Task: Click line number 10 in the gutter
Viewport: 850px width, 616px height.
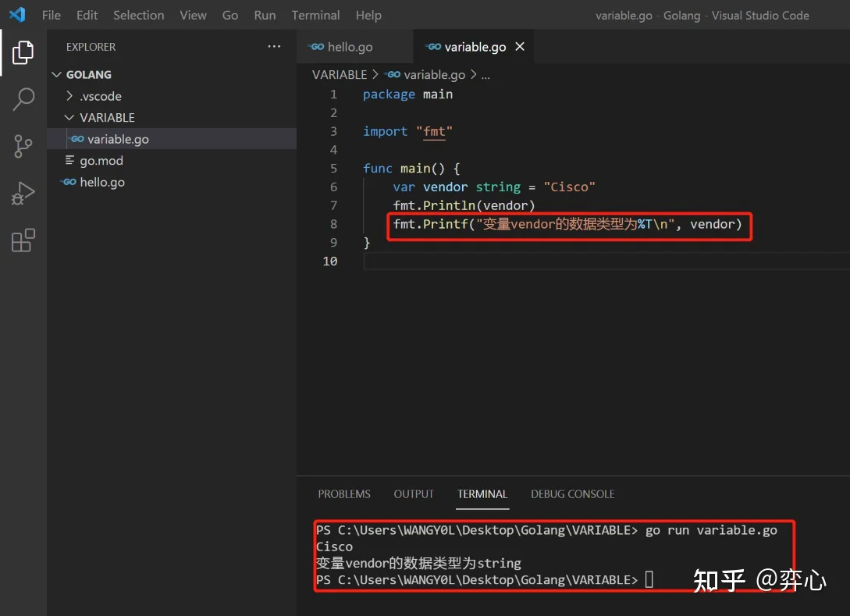Action: coord(329,262)
